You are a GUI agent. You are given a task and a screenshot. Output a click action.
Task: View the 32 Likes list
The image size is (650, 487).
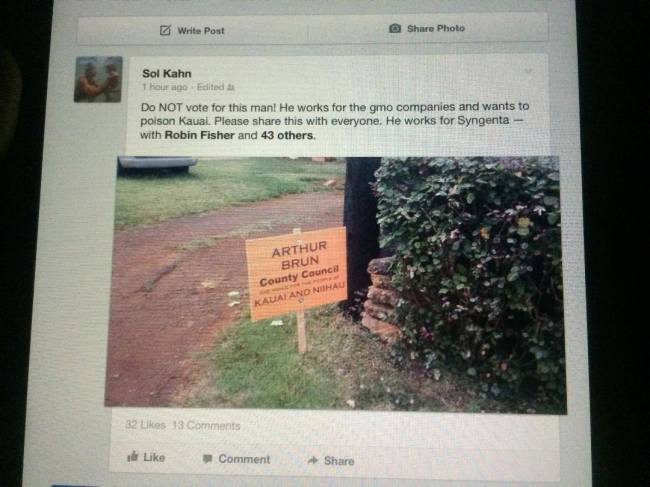pyautogui.click(x=145, y=425)
